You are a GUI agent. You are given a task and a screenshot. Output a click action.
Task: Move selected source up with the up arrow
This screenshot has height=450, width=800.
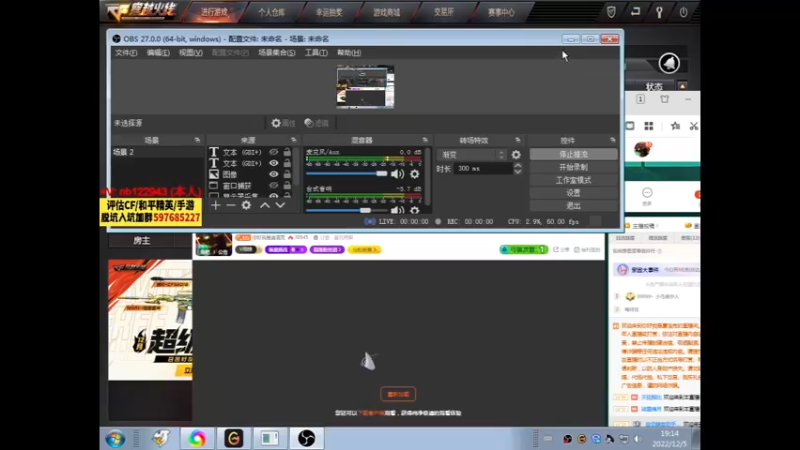pyautogui.click(x=265, y=205)
